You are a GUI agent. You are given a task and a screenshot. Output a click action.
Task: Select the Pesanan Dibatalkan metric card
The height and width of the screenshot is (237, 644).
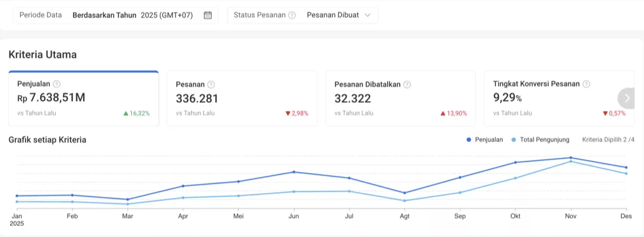coord(400,99)
